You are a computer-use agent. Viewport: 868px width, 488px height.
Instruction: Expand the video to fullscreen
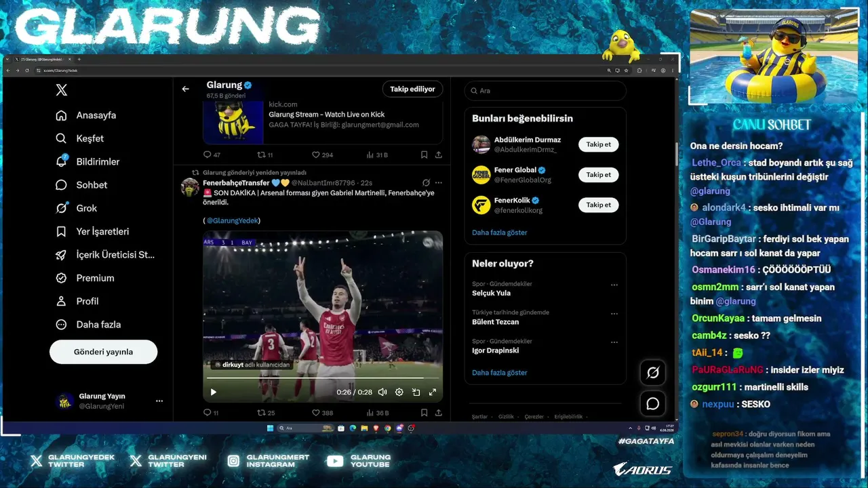(x=432, y=392)
